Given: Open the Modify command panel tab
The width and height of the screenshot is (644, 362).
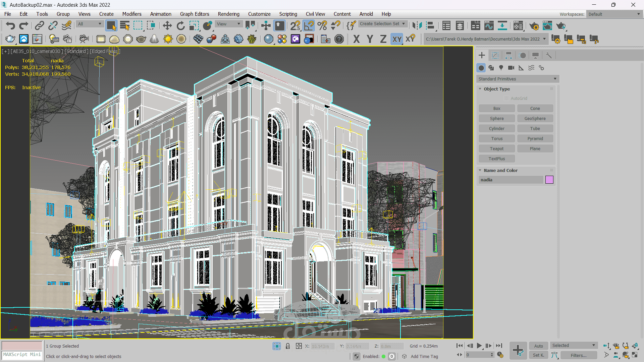Looking at the screenshot, I should 495,55.
